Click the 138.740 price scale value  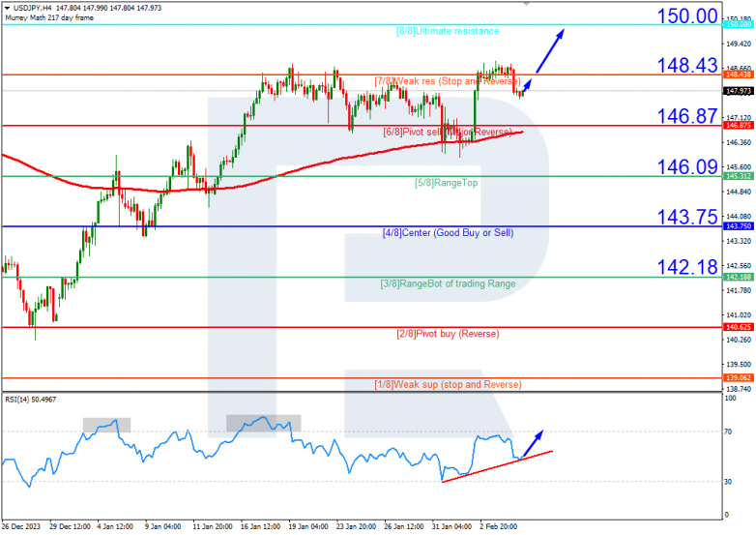(x=740, y=389)
